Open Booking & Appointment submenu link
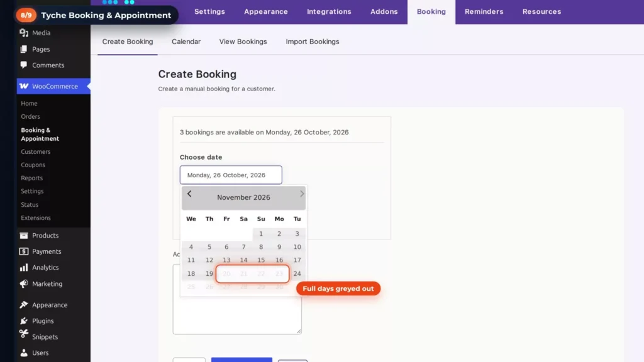644x362 pixels. point(40,134)
